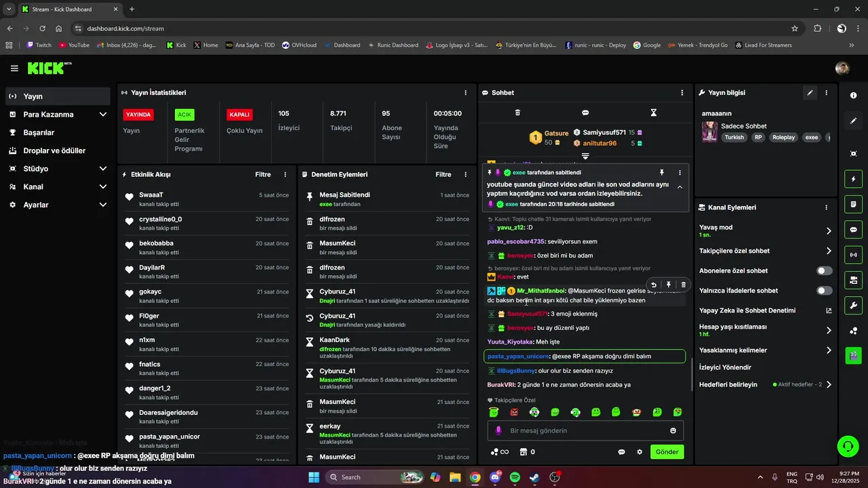Screen dimensions: 868x488
Task: Select Yayın in the left sidebar
Action: (58, 96)
